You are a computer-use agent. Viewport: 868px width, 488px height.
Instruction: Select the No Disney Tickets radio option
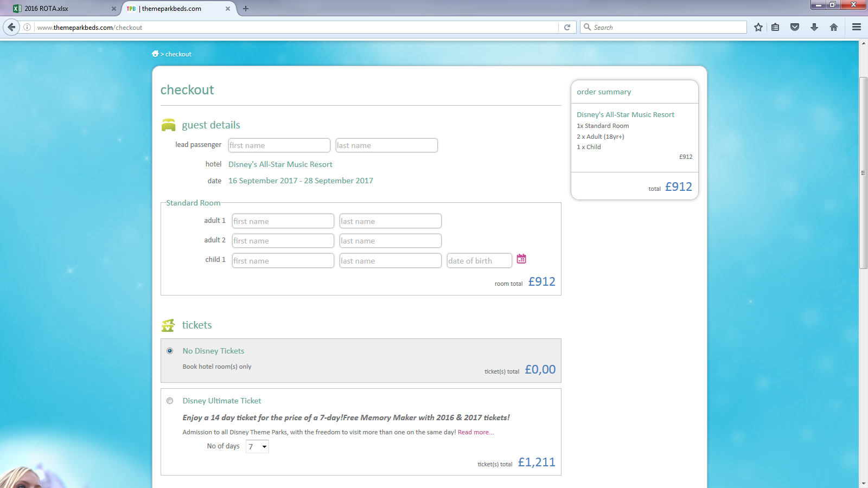(x=170, y=351)
